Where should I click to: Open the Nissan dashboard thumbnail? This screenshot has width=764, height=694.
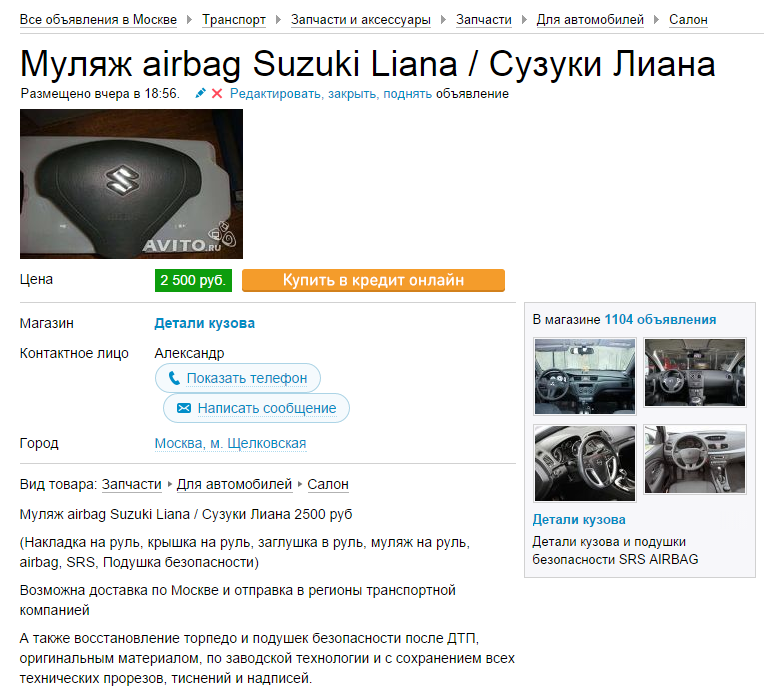click(x=695, y=372)
